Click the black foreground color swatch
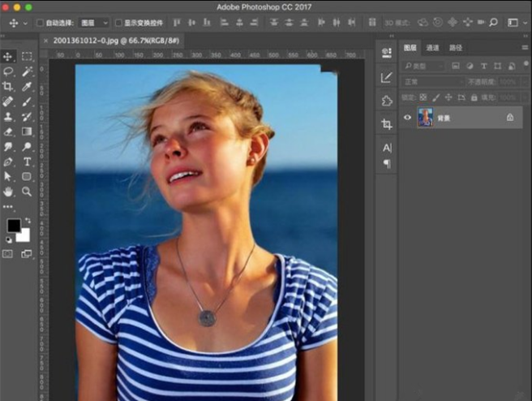532x401 pixels. coord(14,226)
